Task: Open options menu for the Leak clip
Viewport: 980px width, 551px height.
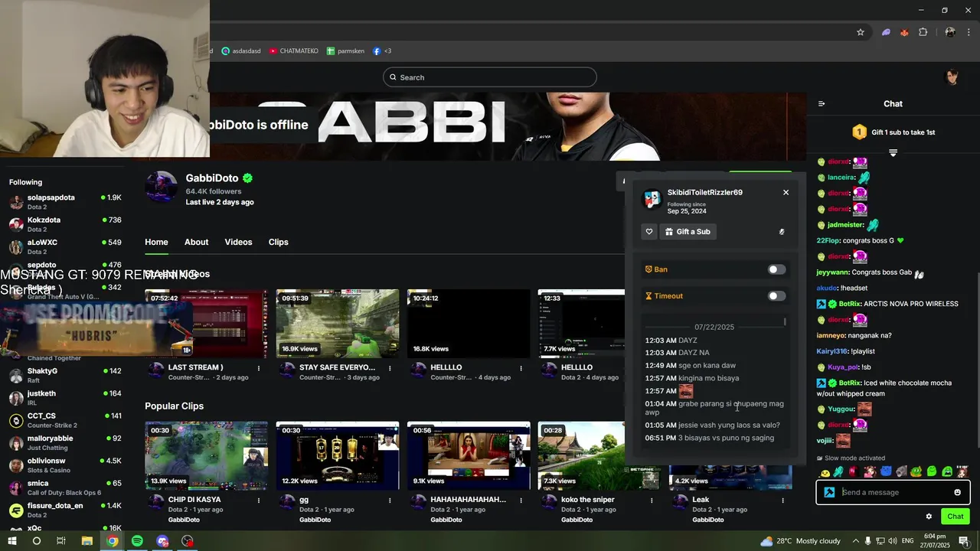Action: point(782,500)
